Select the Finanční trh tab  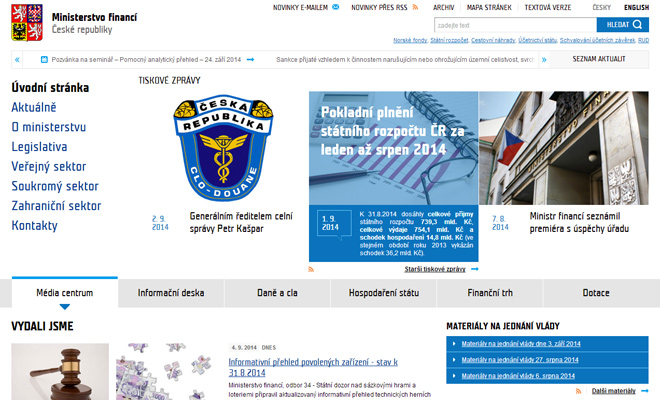click(490, 293)
